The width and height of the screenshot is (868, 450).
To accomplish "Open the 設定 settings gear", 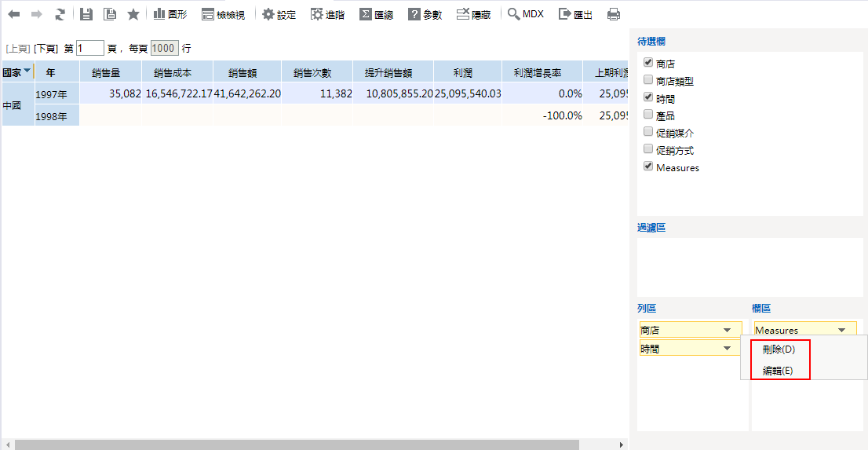I will pyautogui.click(x=279, y=14).
